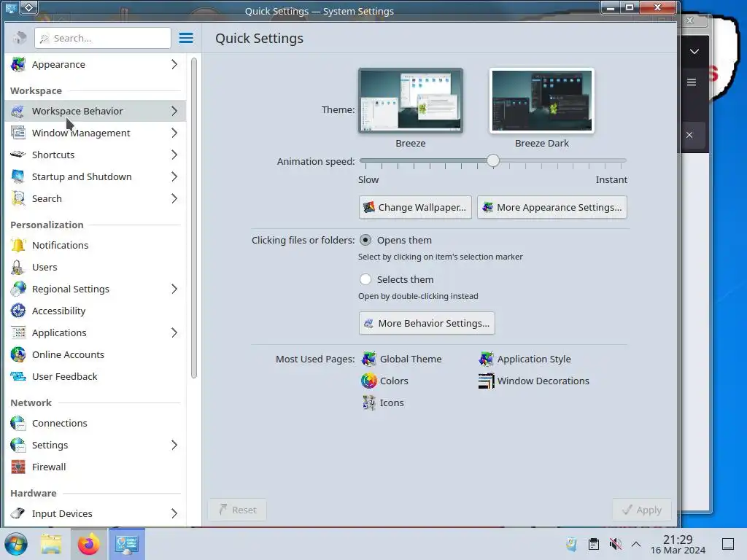Expand the Startup and Shutdown chevron

pos(174,176)
